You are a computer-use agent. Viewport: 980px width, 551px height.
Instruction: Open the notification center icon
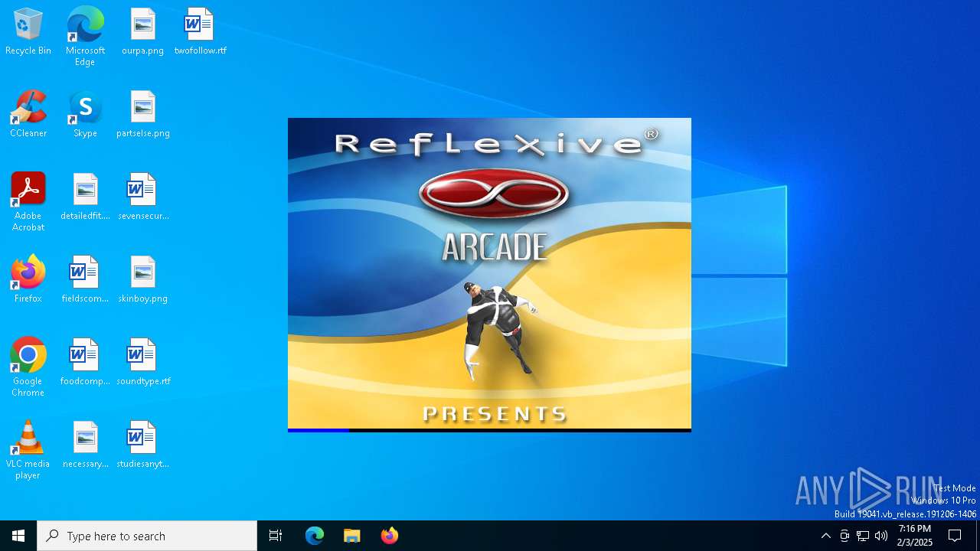pyautogui.click(x=955, y=536)
